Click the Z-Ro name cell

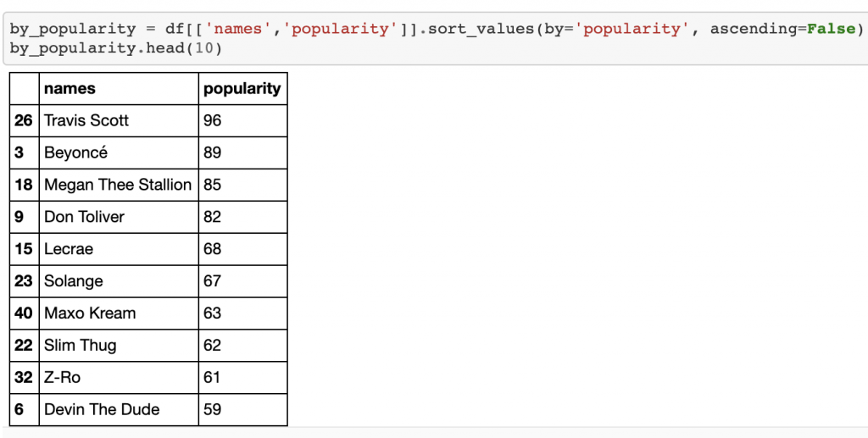(119, 377)
